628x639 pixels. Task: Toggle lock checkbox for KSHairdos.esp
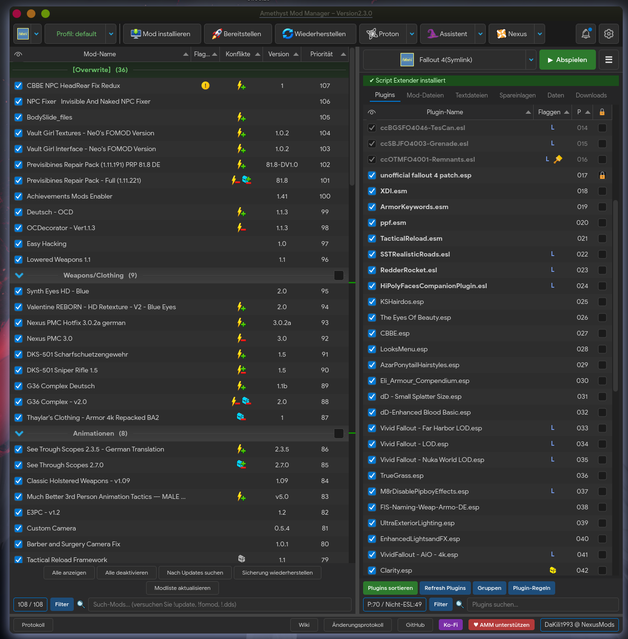coord(602,302)
